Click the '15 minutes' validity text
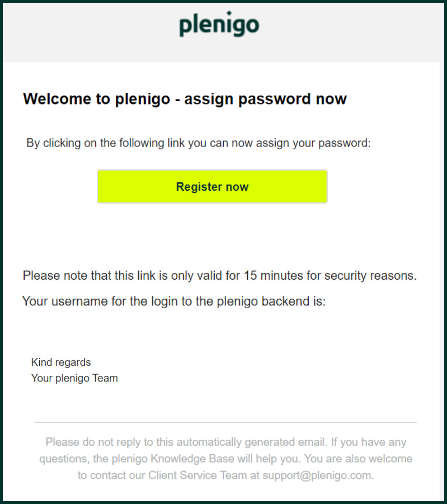Image resolution: width=447 pixels, height=504 pixels. coord(274,275)
